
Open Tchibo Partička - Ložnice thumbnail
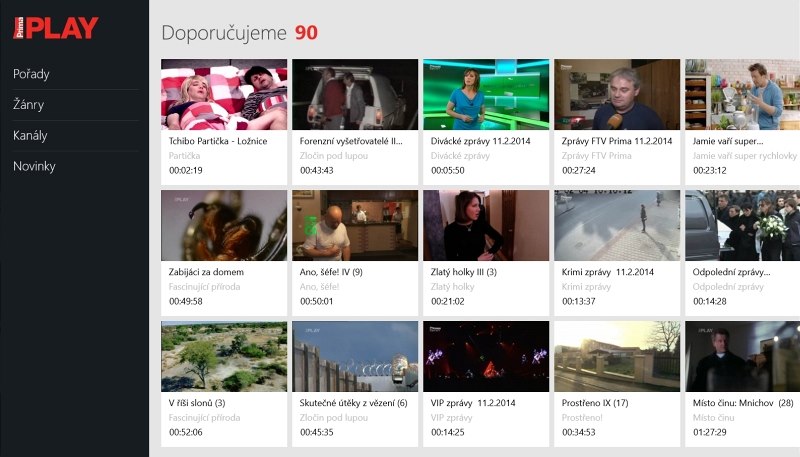224,94
